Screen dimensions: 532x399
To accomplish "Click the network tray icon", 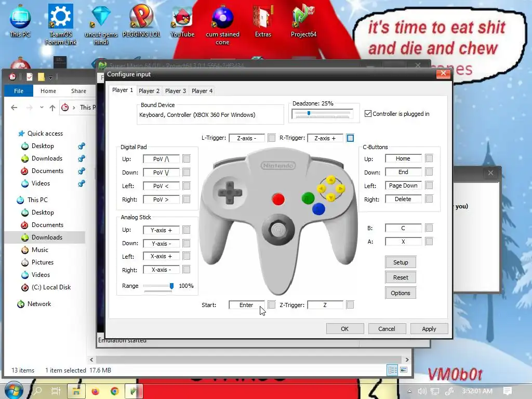I will [x=435, y=391].
